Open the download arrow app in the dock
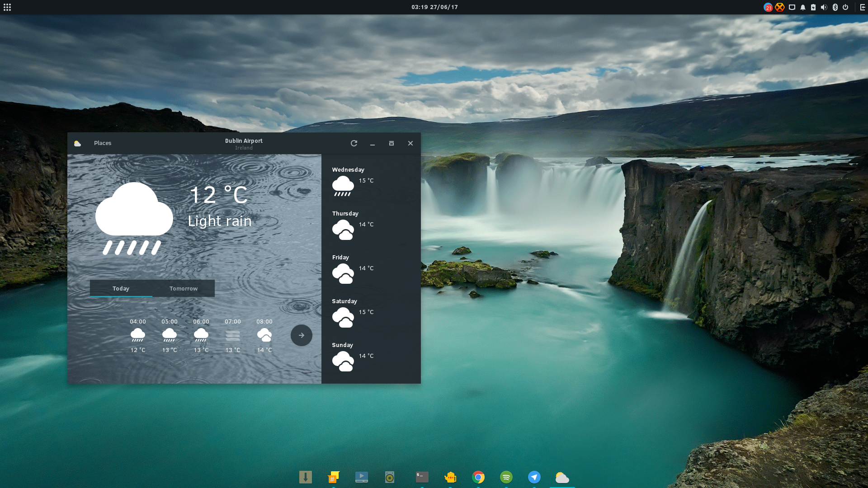This screenshot has height=488, width=868. (306, 477)
